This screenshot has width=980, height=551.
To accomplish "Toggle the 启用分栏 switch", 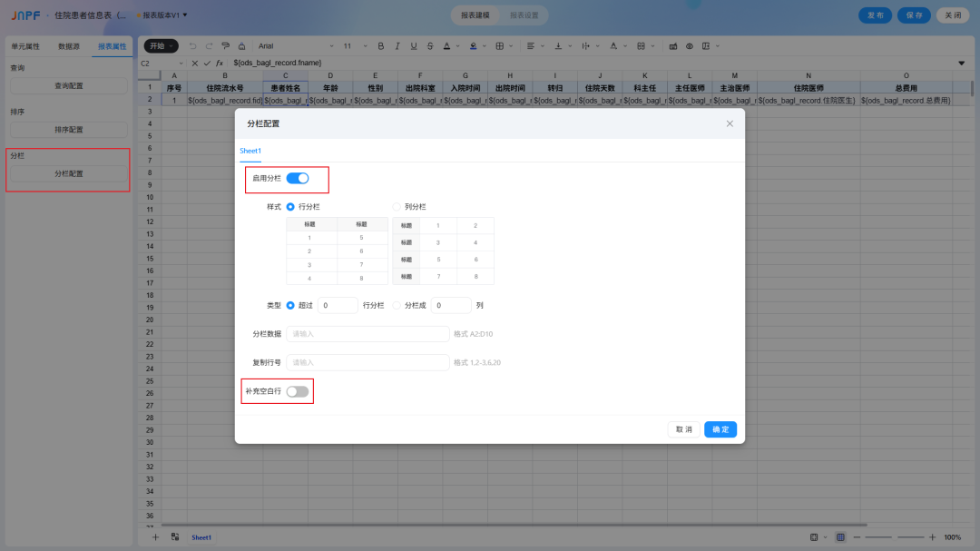I will 298,178.
